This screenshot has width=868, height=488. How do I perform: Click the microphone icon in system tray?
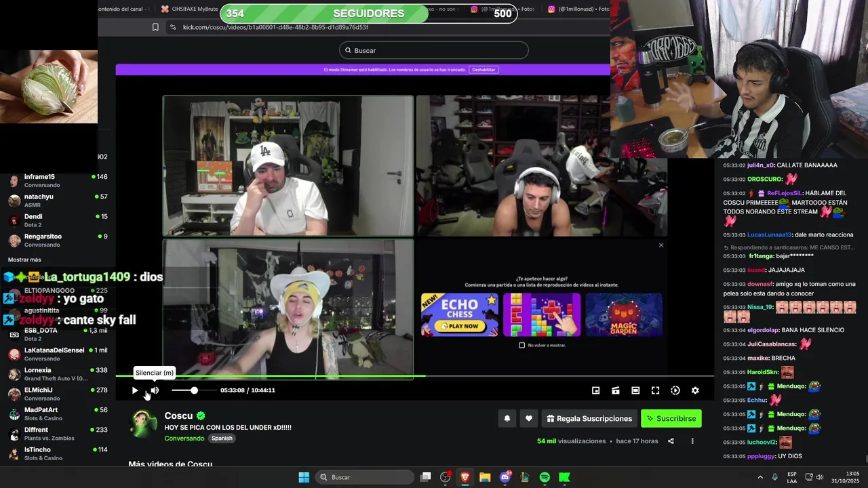(774, 477)
